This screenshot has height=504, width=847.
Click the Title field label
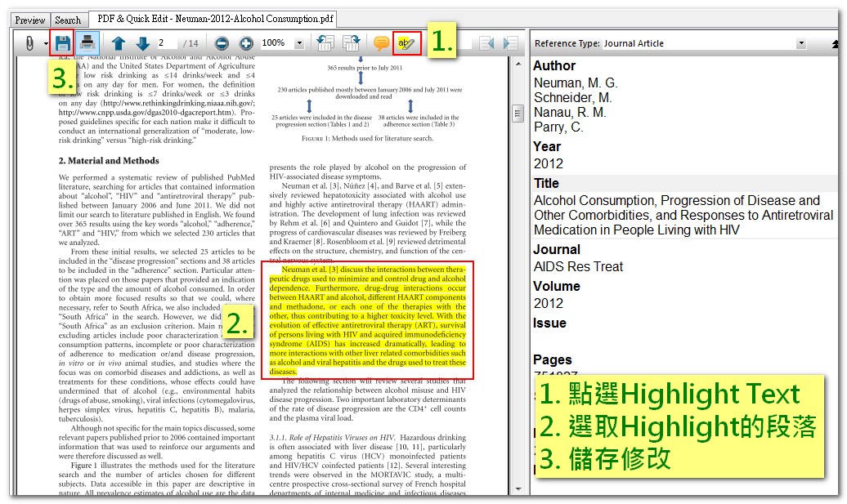[546, 183]
